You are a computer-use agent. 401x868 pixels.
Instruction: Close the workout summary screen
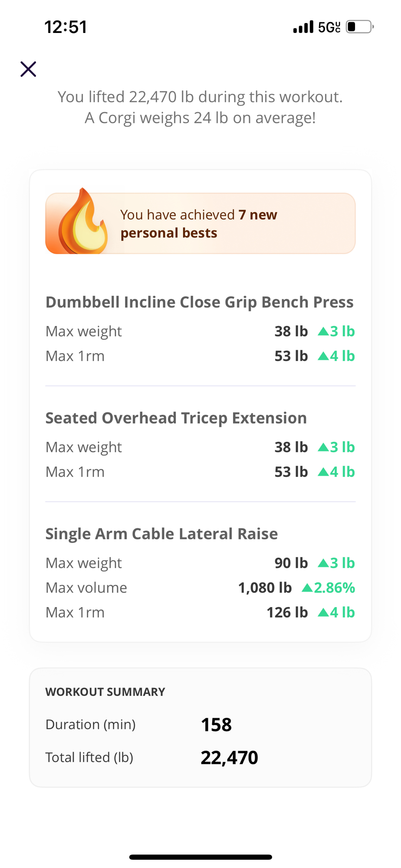(x=28, y=69)
